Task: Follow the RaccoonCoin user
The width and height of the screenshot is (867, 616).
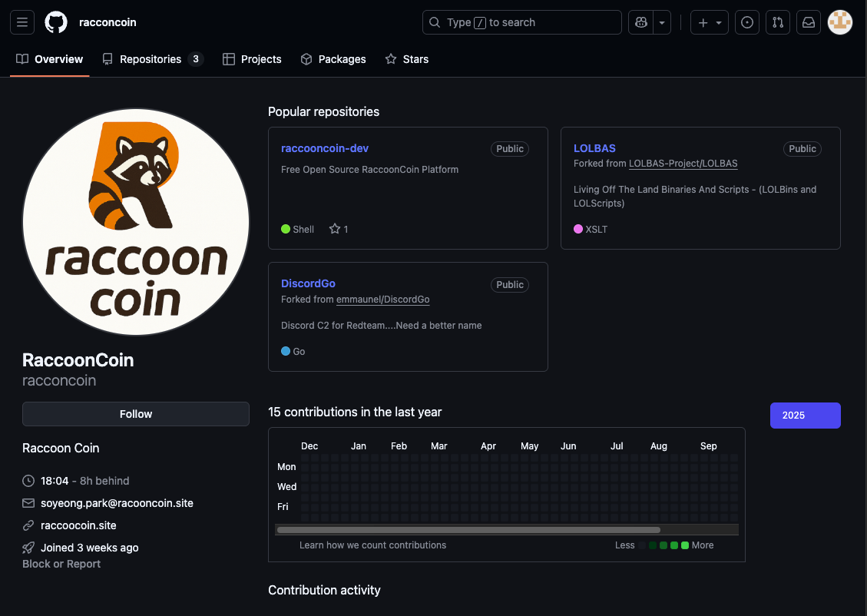Action: click(x=135, y=414)
